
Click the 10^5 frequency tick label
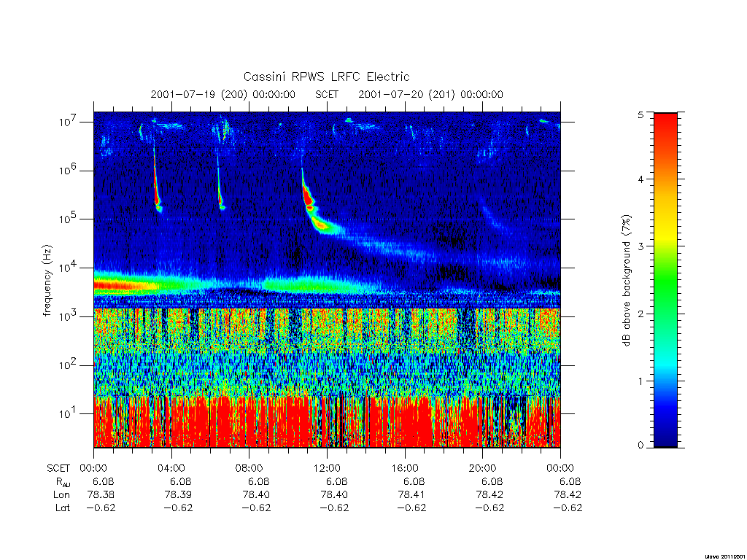pyautogui.click(x=69, y=219)
